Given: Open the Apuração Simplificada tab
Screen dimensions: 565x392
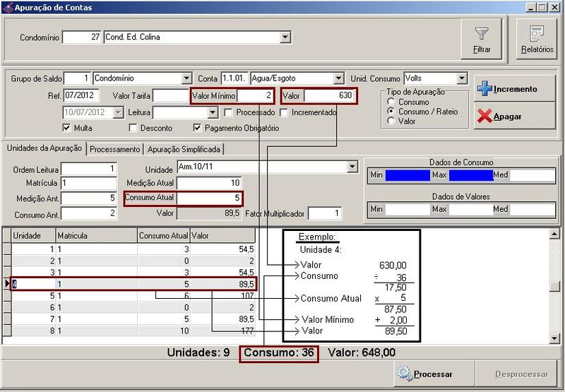Looking at the screenshot, I should (184, 149).
